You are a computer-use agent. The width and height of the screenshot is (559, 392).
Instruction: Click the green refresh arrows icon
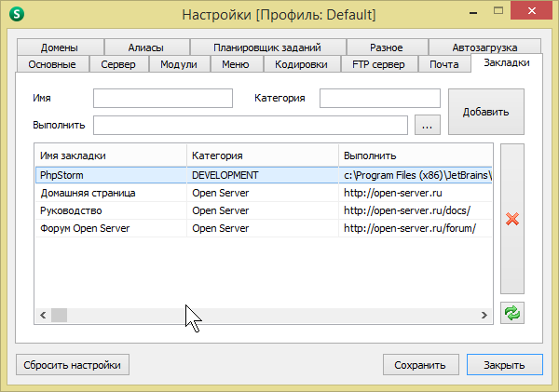pyautogui.click(x=511, y=313)
